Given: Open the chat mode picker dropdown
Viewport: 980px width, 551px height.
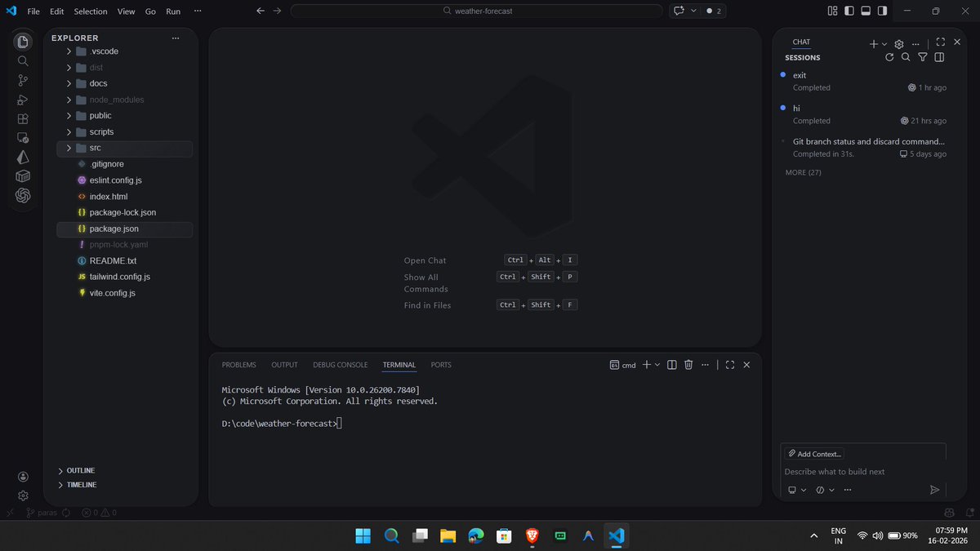Looking at the screenshot, I should click(826, 490).
